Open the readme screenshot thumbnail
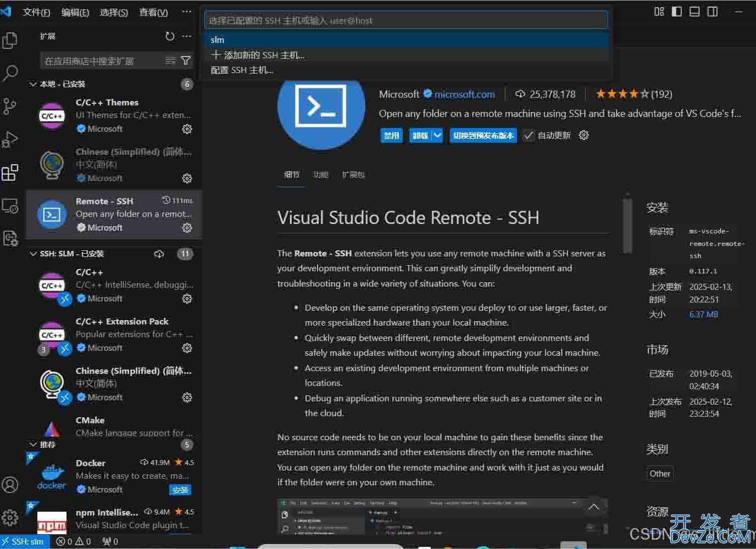This screenshot has width=756, height=549. coord(442,516)
